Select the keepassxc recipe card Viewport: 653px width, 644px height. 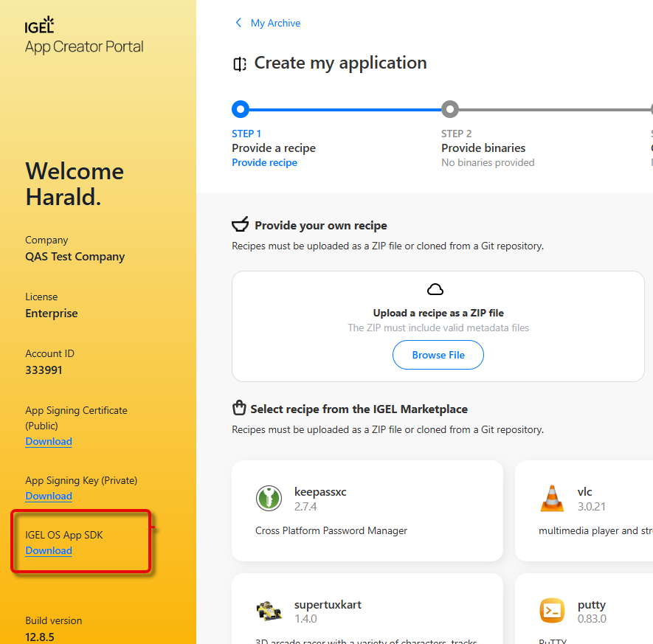click(x=367, y=510)
